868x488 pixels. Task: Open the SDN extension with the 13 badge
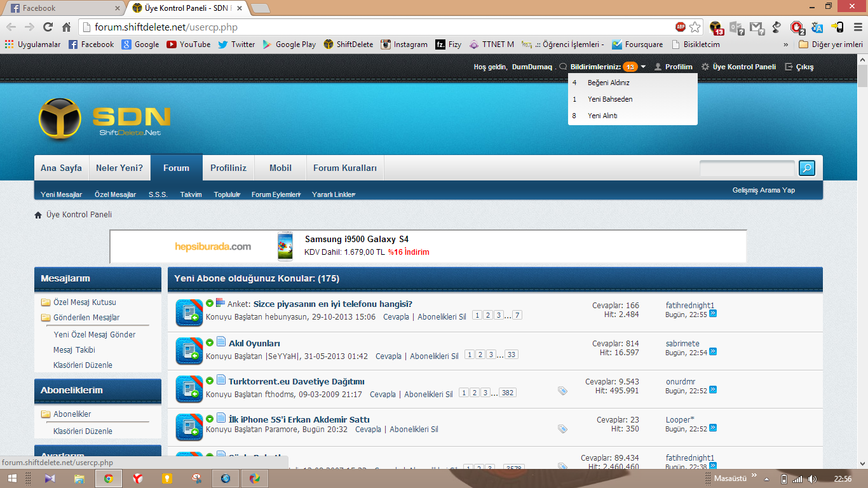pos(716,27)
